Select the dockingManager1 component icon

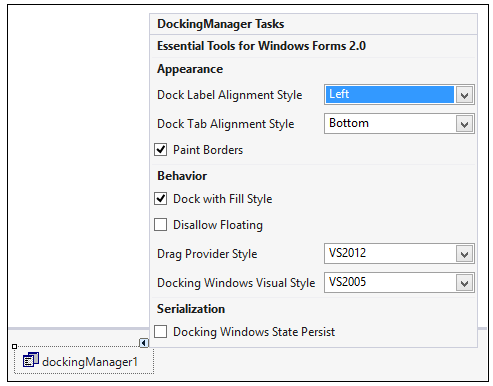point(31,360)
